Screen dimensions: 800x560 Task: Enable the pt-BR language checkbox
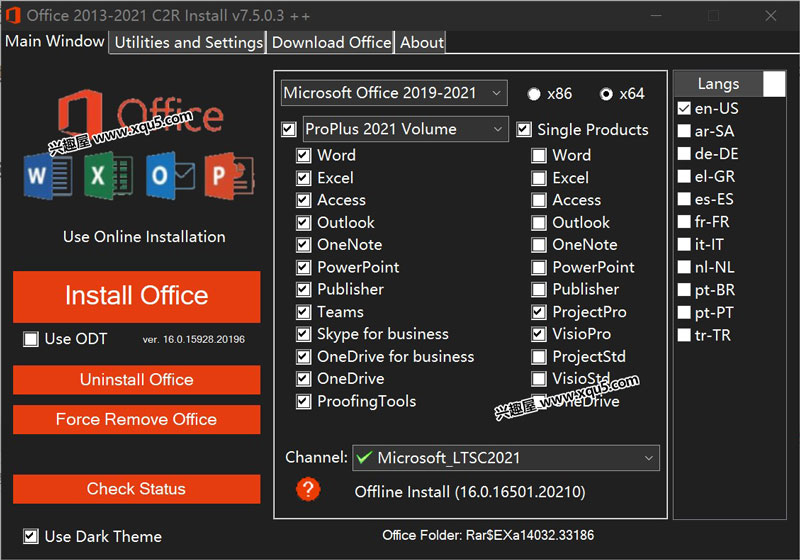684,290
